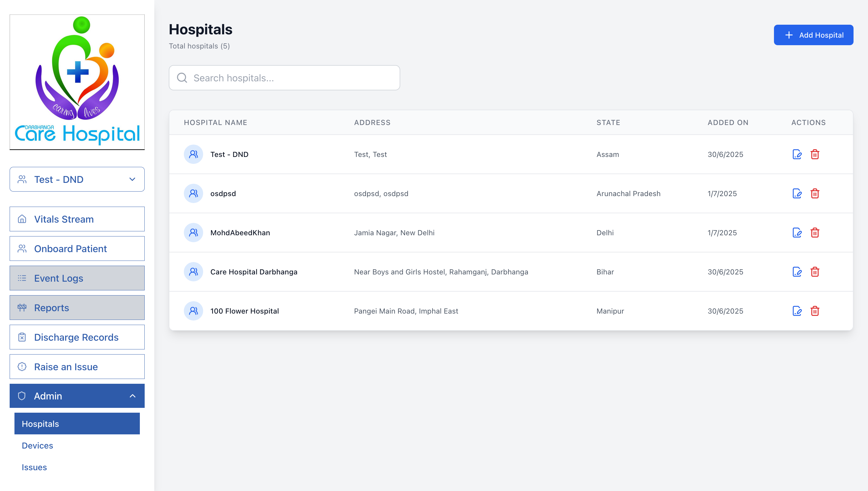Click the 100 Flower Hospital avatar icon
This screenshot has height=491, width=868.
point(193,311)
